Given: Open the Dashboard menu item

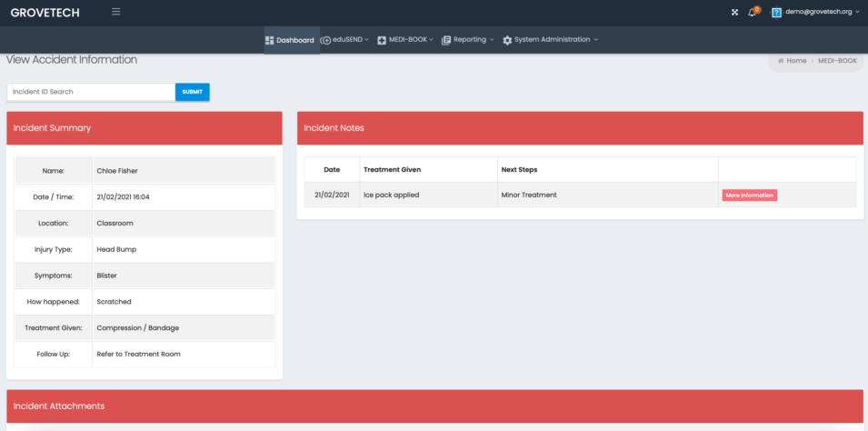Looking at the screenshot, I should click(x=291, y=40).
